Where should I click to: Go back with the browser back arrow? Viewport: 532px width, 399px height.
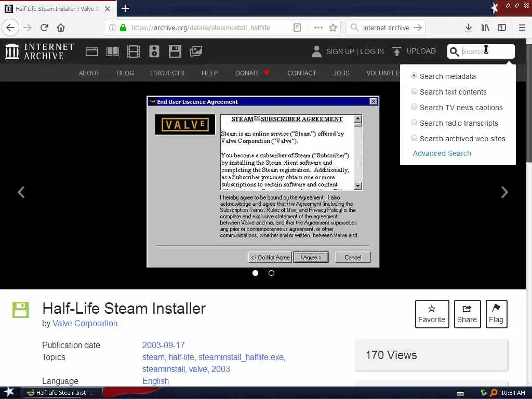click(10, 28)
